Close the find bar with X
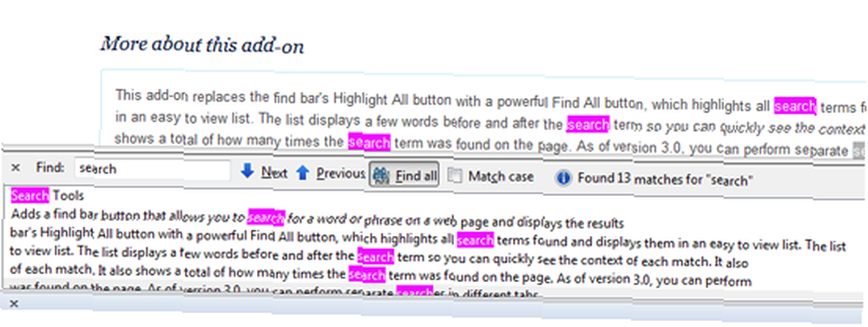The image size is (868, 327). 16,167
